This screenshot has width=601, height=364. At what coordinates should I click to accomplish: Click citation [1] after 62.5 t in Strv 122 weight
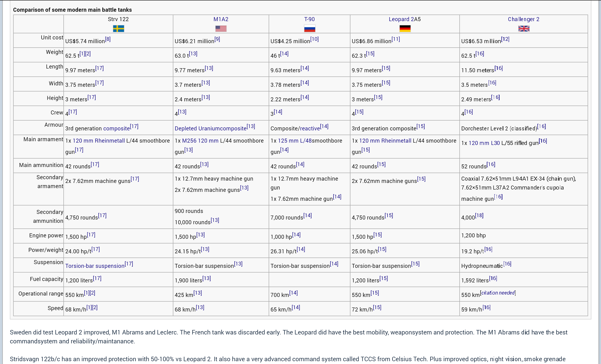click(x=82, y=54)
